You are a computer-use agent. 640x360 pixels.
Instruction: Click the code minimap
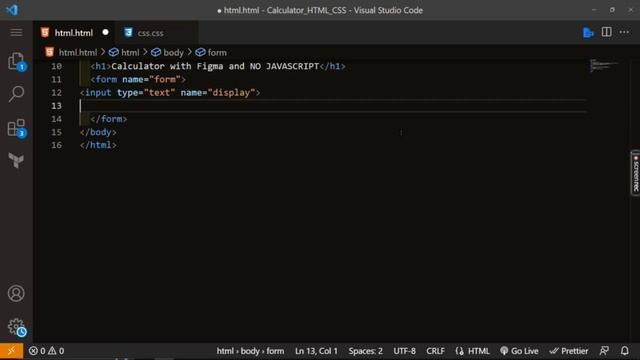[604, 65]
